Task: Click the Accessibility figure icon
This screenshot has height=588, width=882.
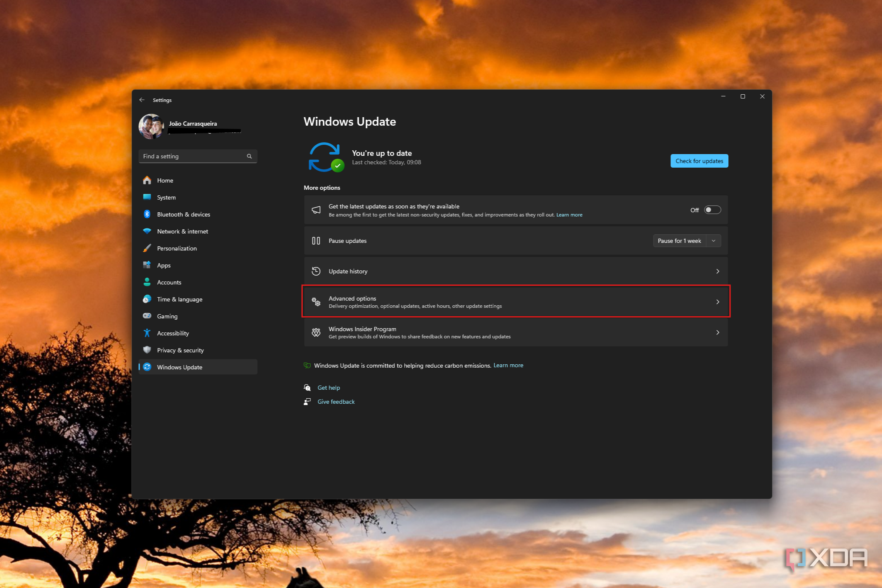Action: pyautogui.click(x=147, y=333)
